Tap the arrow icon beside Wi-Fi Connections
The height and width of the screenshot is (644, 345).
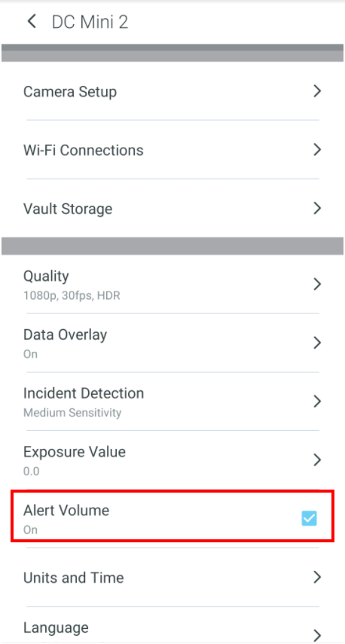point(316,150)
